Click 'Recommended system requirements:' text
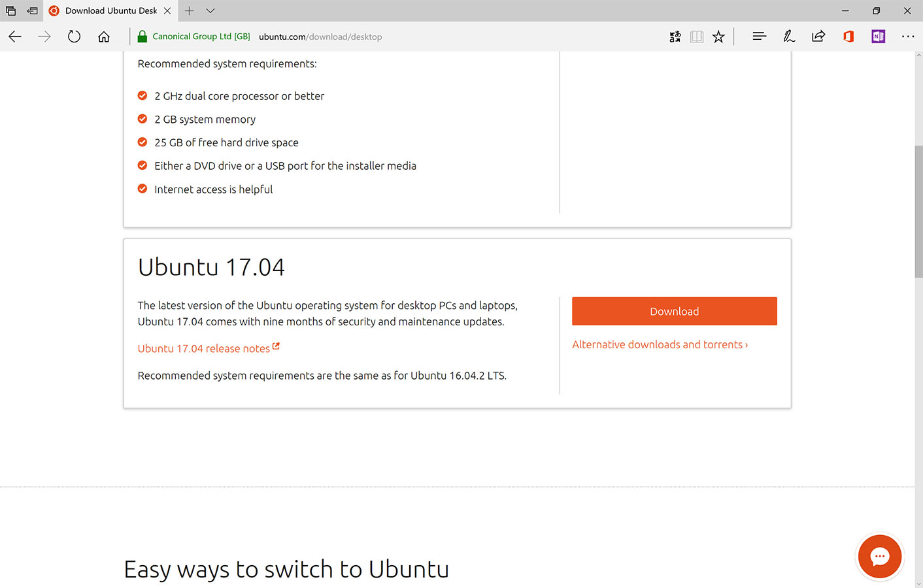The width and height of the screenshot is (923, 588). tap(227, 63)
